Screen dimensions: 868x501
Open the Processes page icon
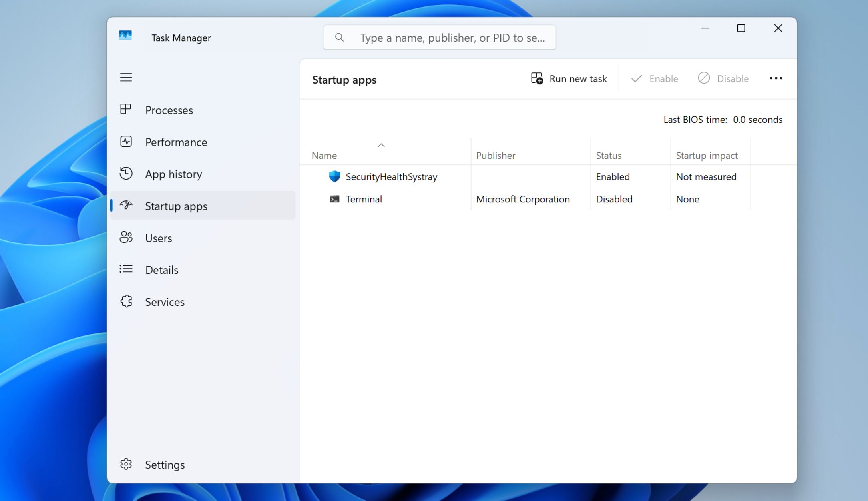click(x=126, y=110)
